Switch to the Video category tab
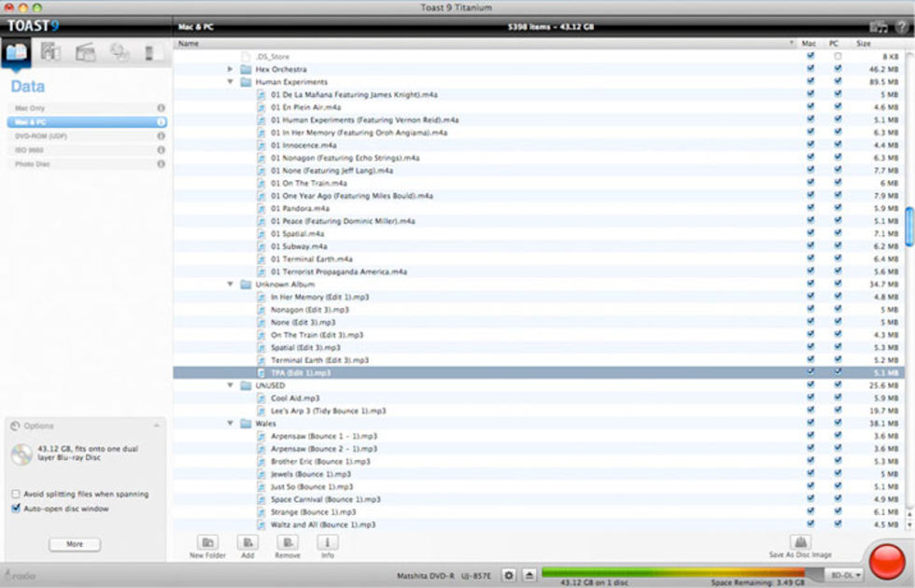Image resolution: width=915 pixels, height=588 pixels. tap(85, 52)
